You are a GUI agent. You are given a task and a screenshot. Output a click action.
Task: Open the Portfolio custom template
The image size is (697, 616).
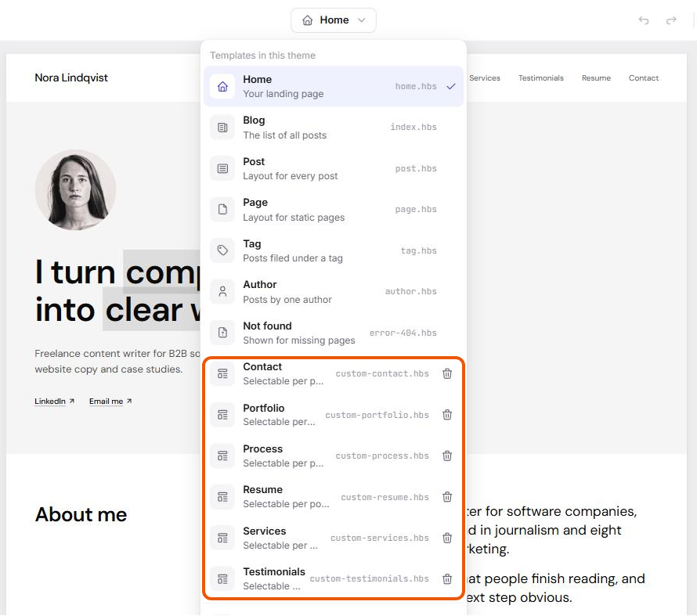[334, 415]
